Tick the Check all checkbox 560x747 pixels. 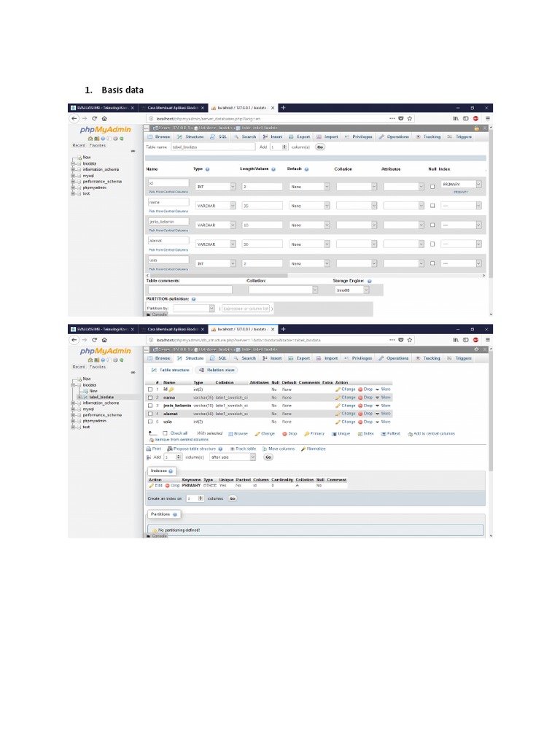pyautogui.click(x=166, y=433)
